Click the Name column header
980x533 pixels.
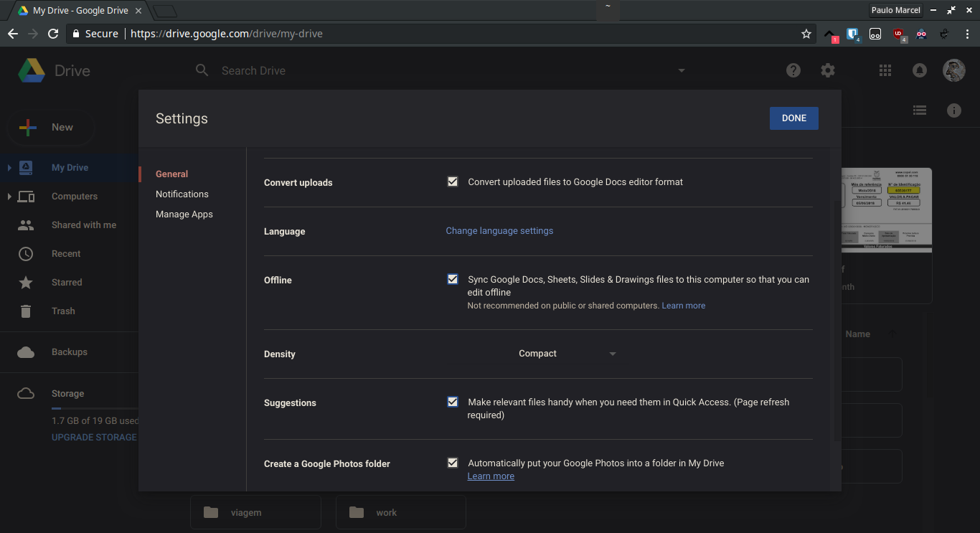pos(857,334)
